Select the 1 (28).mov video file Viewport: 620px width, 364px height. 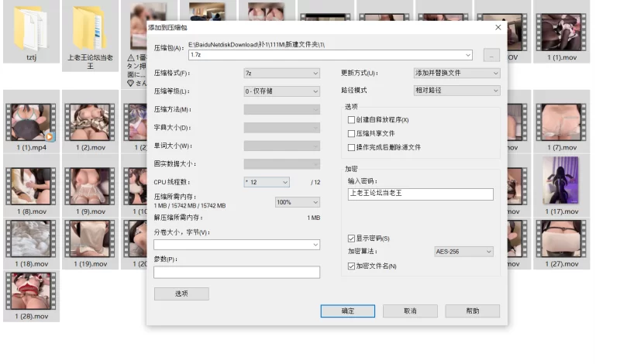pos(31,291)
